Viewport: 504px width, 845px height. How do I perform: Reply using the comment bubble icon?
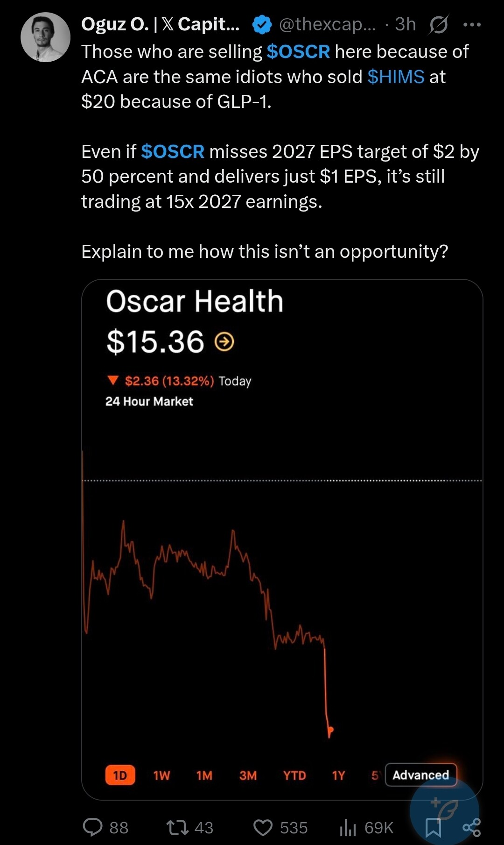point(92,827)
